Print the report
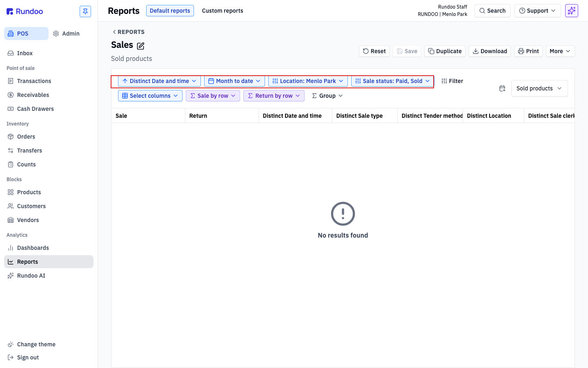Image resolution: width=588 pixels, height=368 pixels. tap(528, 51)
